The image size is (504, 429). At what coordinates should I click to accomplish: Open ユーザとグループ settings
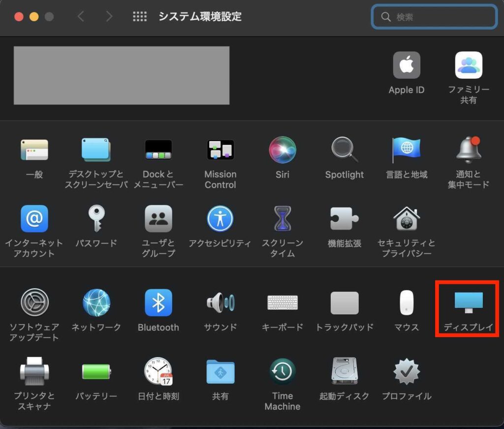(158, 218)
